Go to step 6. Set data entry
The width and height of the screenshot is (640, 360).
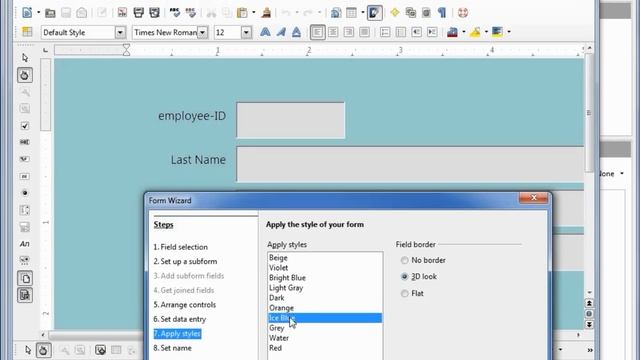point(180,319)
